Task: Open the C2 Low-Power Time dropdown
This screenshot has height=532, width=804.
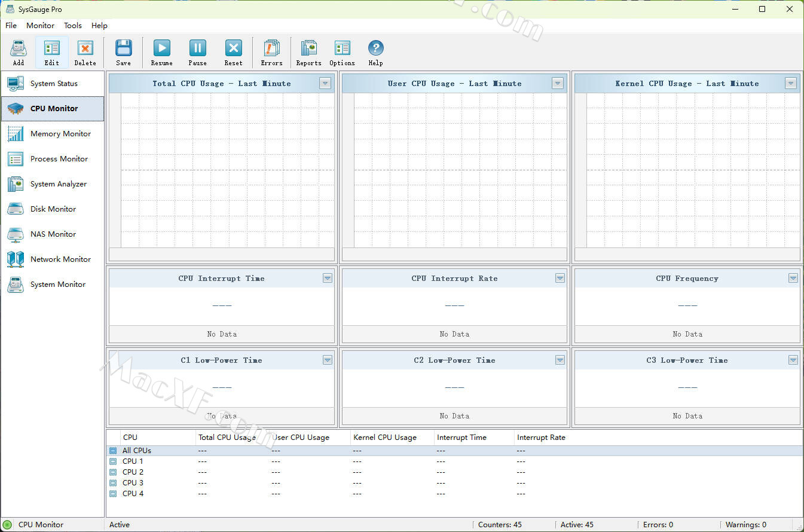Action: point(560,360)
